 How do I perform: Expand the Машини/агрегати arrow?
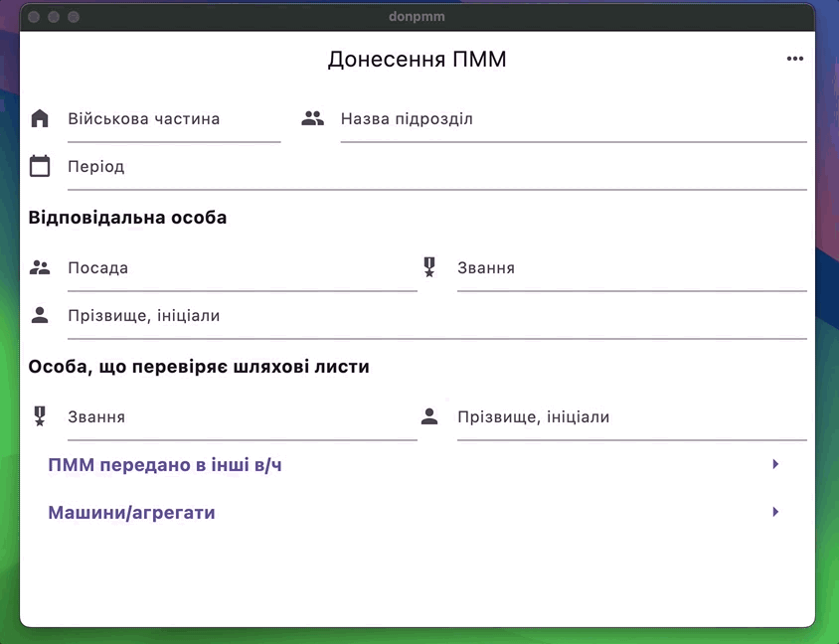tap(775, 512)
